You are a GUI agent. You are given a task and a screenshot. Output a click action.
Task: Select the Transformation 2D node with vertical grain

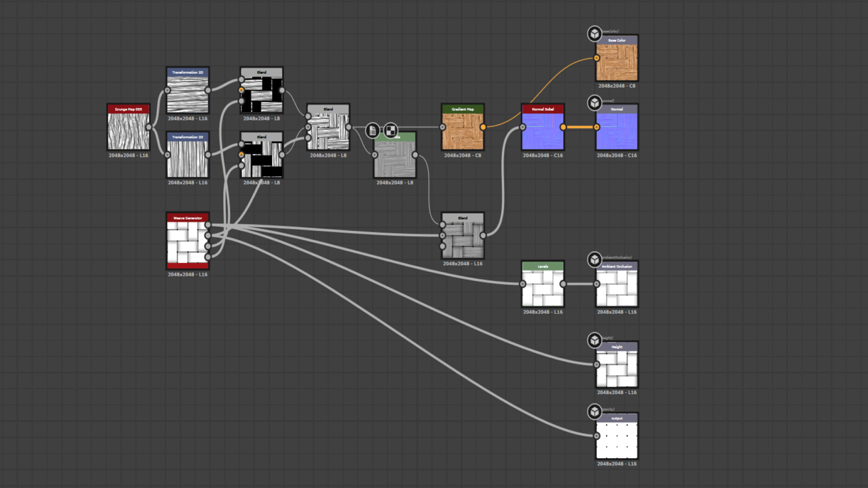[x=188, y=158]
